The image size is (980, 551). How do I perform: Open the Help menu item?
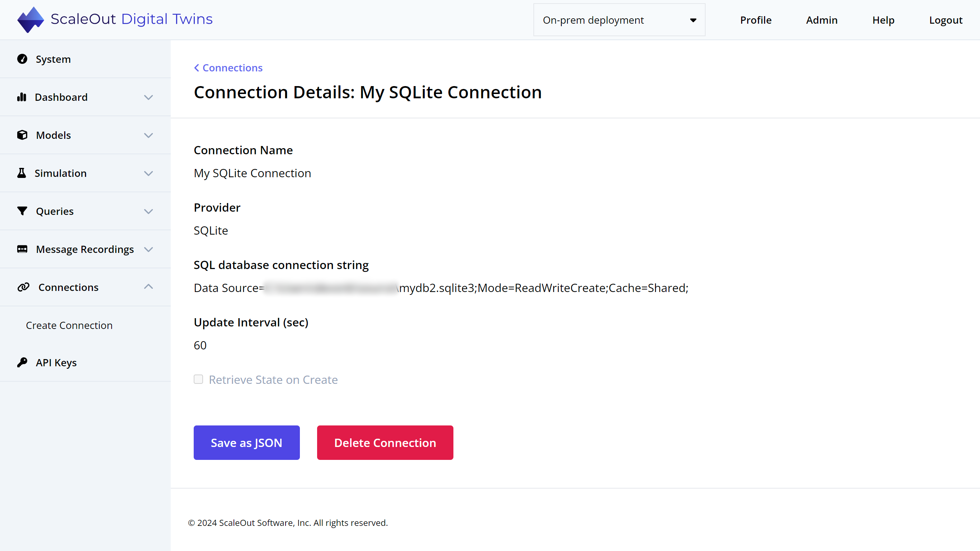pos(883,20)
